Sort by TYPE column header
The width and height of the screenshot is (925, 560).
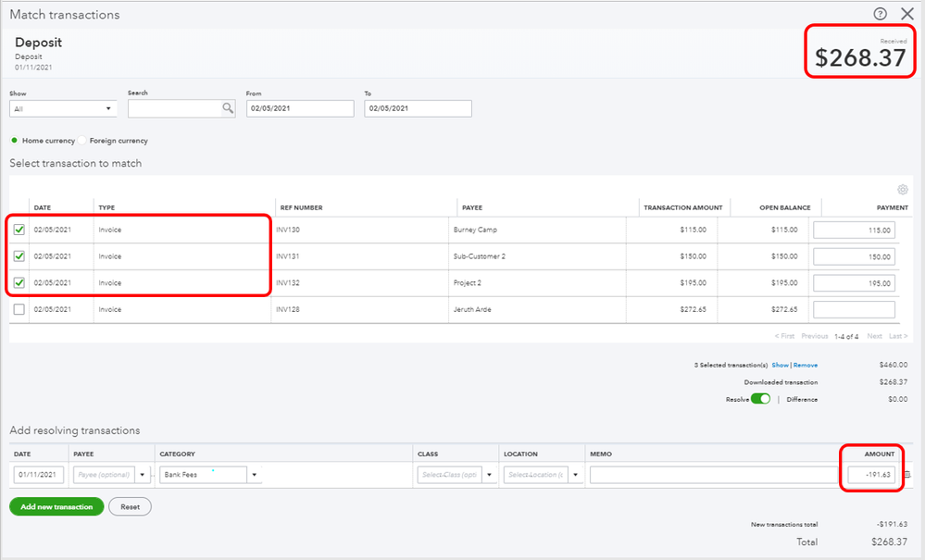pyautogui.click(x=106, y=207)
